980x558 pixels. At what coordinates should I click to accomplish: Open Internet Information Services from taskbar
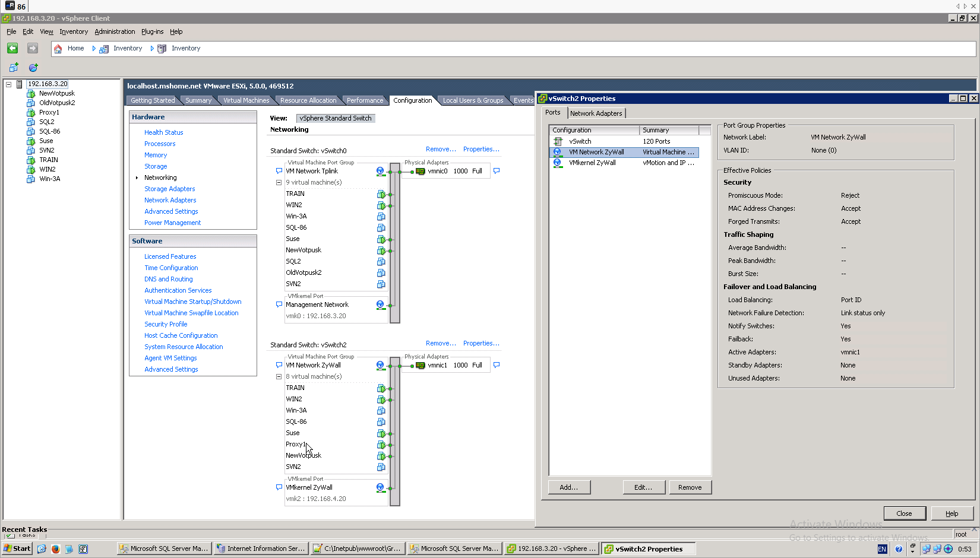[x=261, y=549]
